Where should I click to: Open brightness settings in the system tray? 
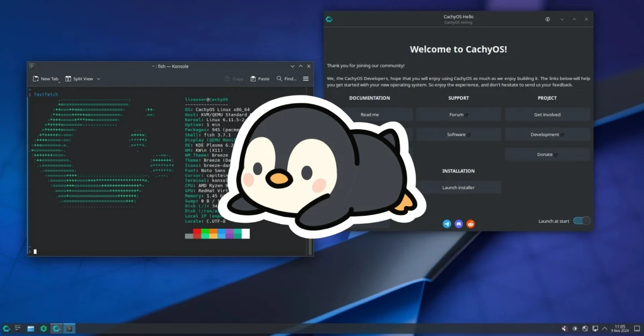[575, 328]
